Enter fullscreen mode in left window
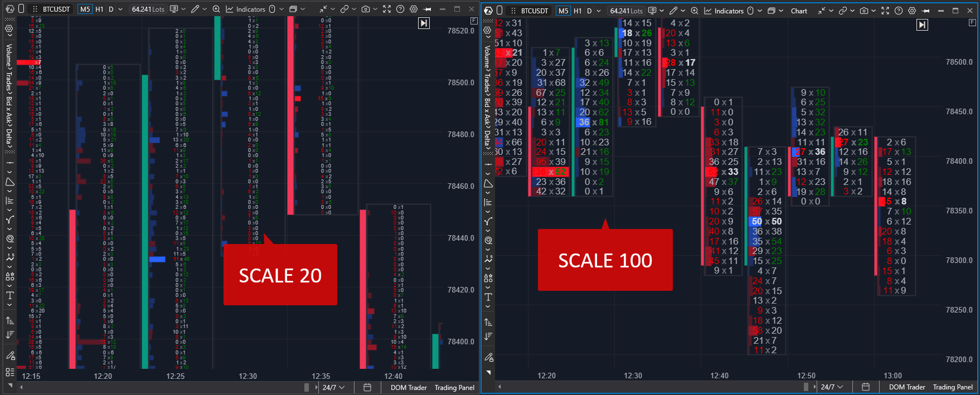Viewport: 980px width, 395px height. point(387,9)
